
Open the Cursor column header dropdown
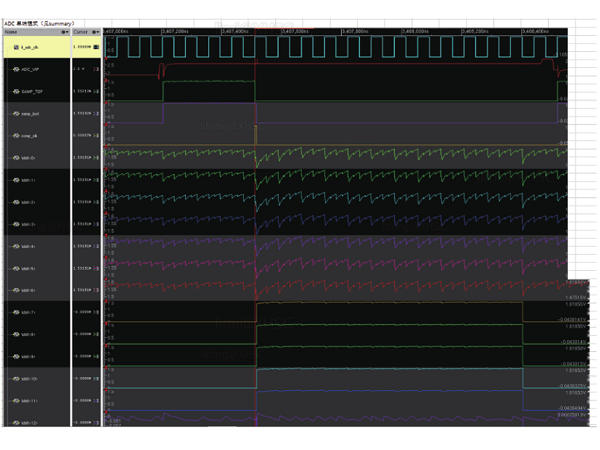pyautogui.click(x=97, y=32)
